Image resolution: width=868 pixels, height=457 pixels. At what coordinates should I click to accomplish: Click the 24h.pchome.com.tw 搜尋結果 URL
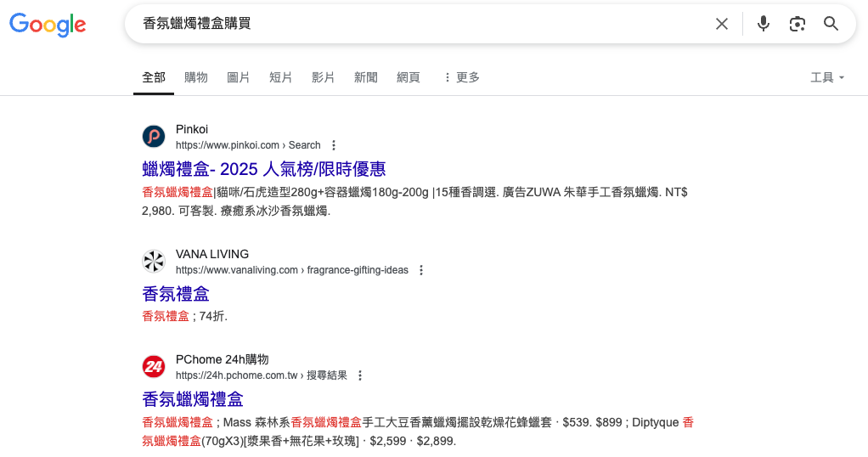tap(262, 375)
